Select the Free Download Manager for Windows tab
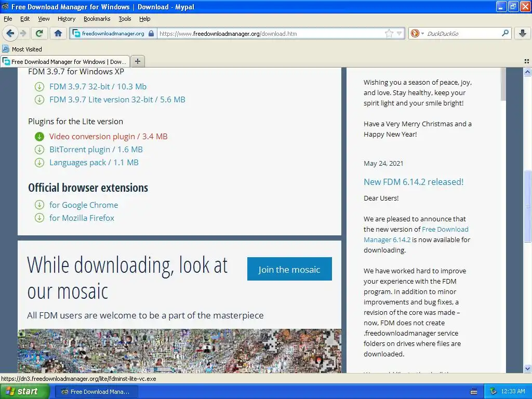 65,61
